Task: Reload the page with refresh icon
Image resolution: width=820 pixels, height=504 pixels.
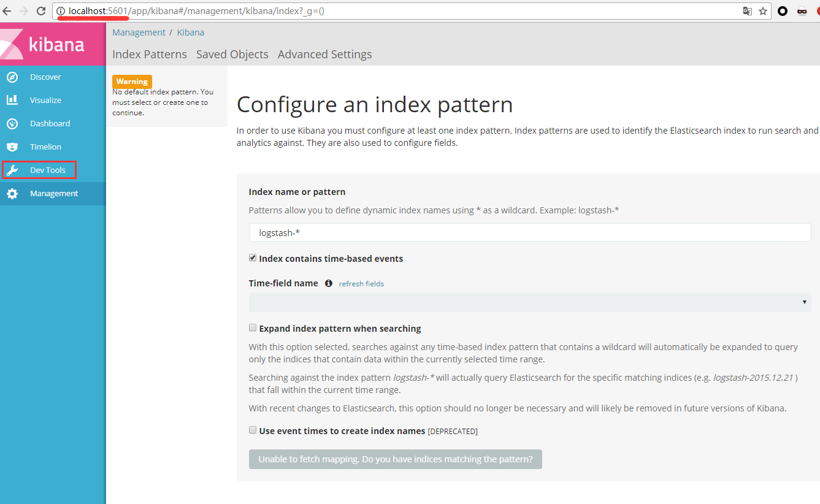Action: [41, 10]
